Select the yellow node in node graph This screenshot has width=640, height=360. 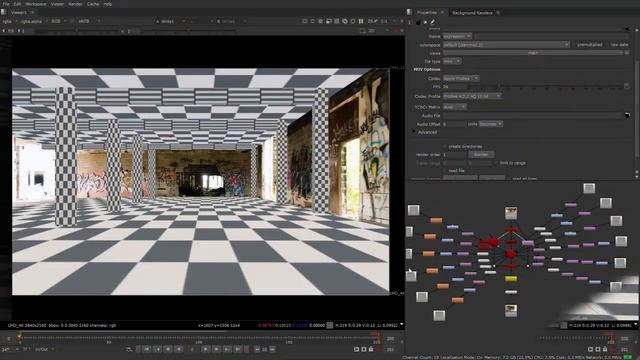(x=511, y=279)
